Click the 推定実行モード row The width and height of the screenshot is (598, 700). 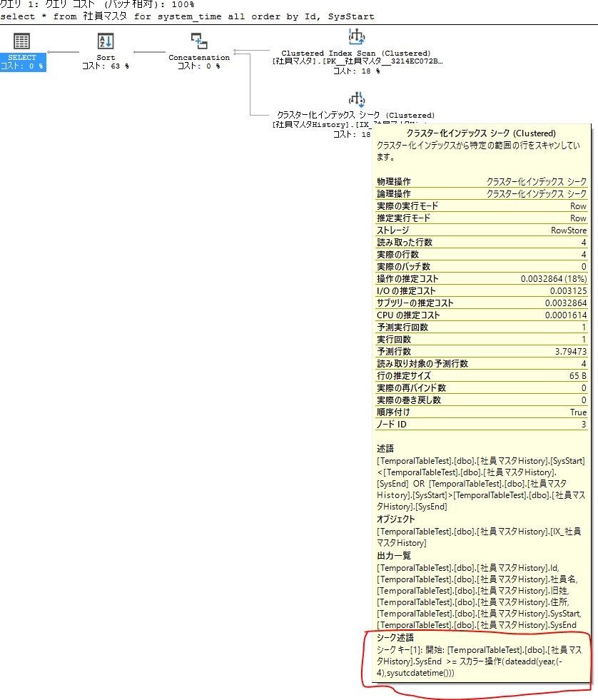[482, 218]
